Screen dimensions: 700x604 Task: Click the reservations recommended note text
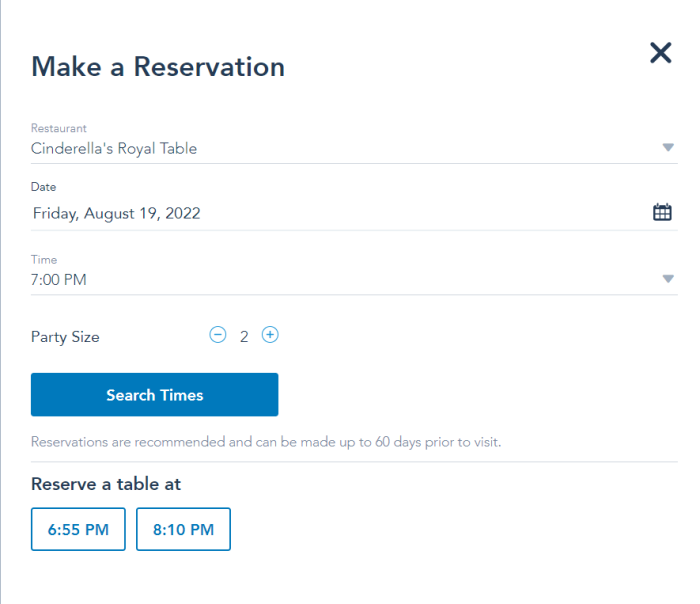pos(266,442)
